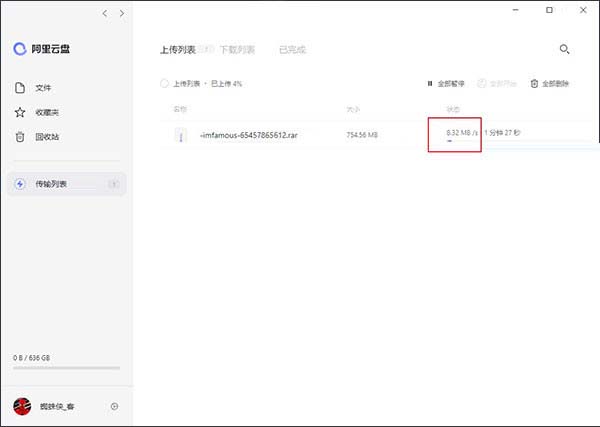Minimize the 阿里云盘 window
The image size is (600, 427).
pos(516,10)
